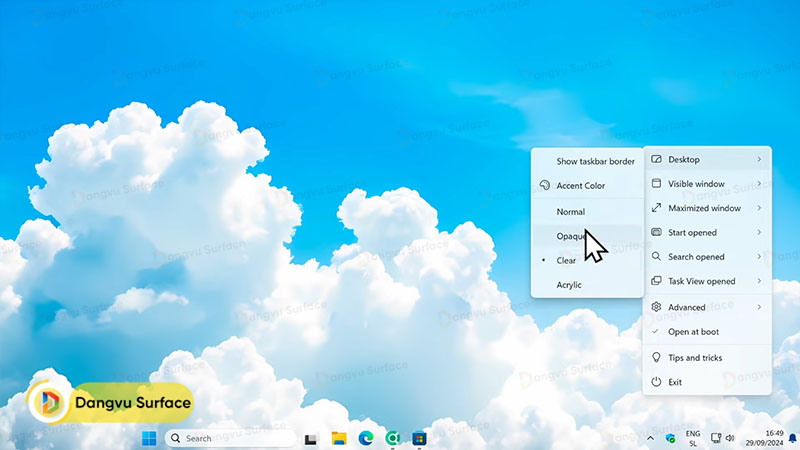This screenshot has width=800, height=450.
Task: Click the Accent Color palette icon
Action: 545,185
